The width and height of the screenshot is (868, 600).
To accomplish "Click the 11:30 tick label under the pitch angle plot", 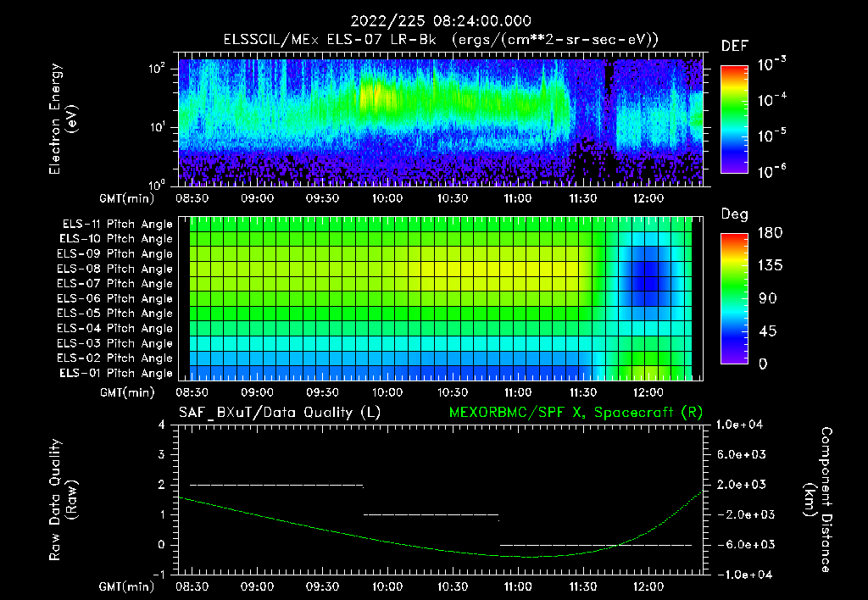I will tap(583, 392).
